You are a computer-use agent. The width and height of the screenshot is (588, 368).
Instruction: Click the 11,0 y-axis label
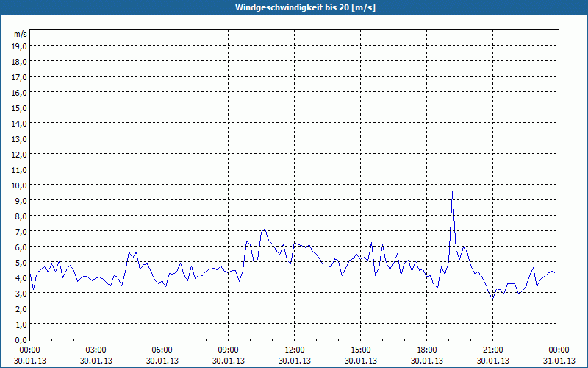[x=20, y=170]
